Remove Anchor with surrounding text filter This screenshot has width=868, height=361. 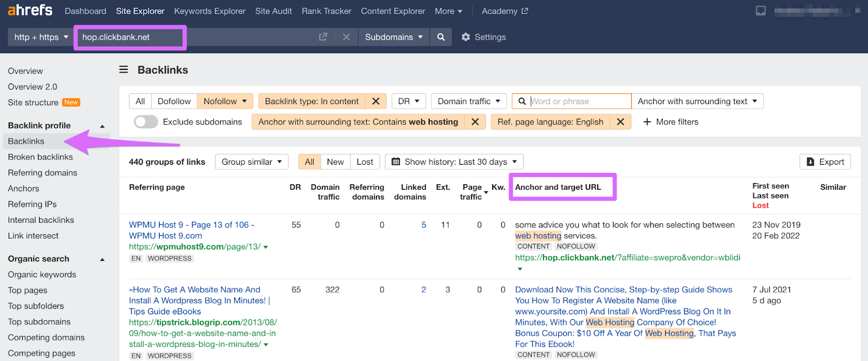[x=475, y=122]
